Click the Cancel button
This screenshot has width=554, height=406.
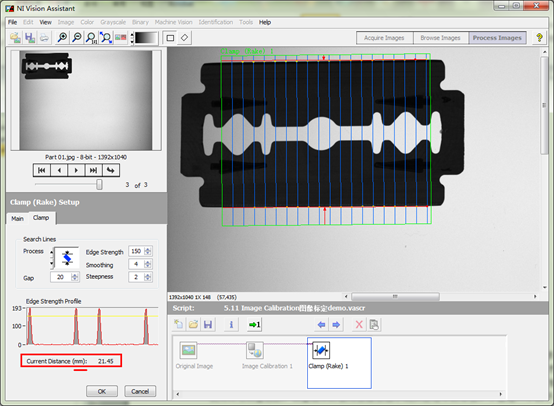140,391
